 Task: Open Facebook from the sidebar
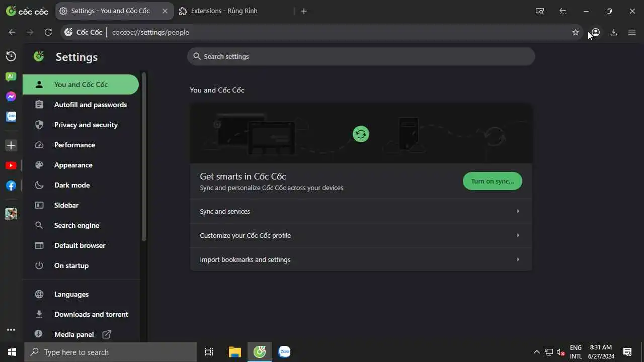pos(11,186)
